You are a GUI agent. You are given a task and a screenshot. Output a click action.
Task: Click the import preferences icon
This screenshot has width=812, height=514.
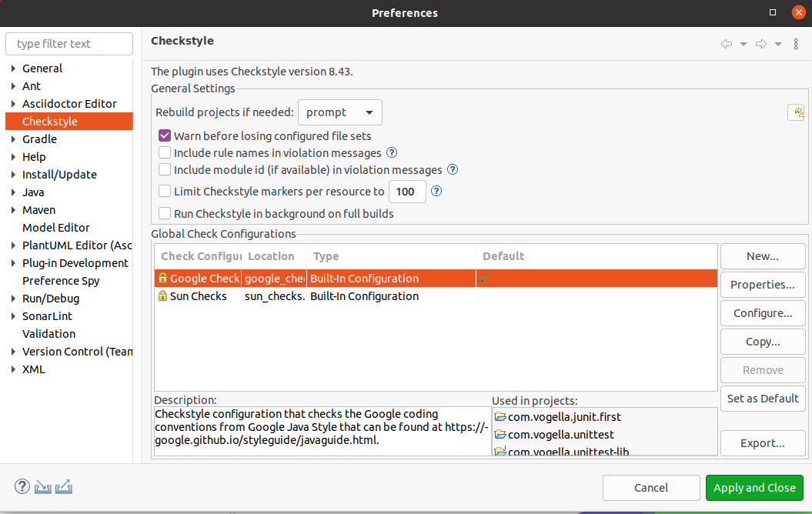tap(42, 486)
